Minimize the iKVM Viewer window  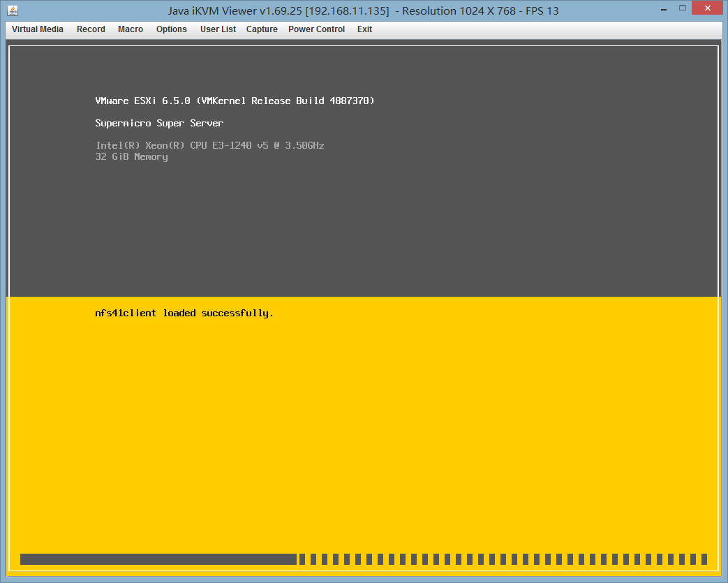pos(664,9)
